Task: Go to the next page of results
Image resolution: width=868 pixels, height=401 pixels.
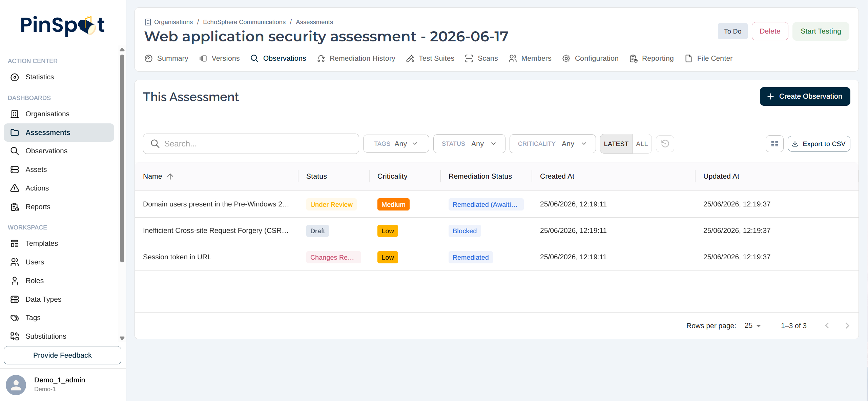Action: pos(847,326)
